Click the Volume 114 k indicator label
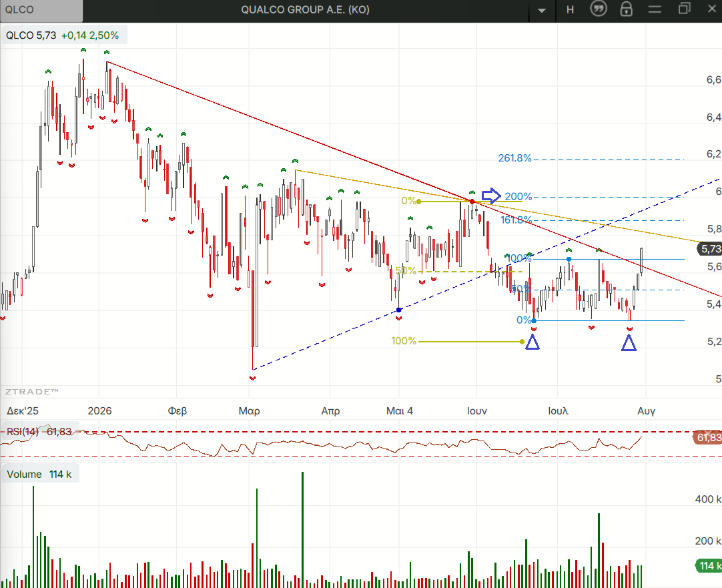 coord(39,475)
